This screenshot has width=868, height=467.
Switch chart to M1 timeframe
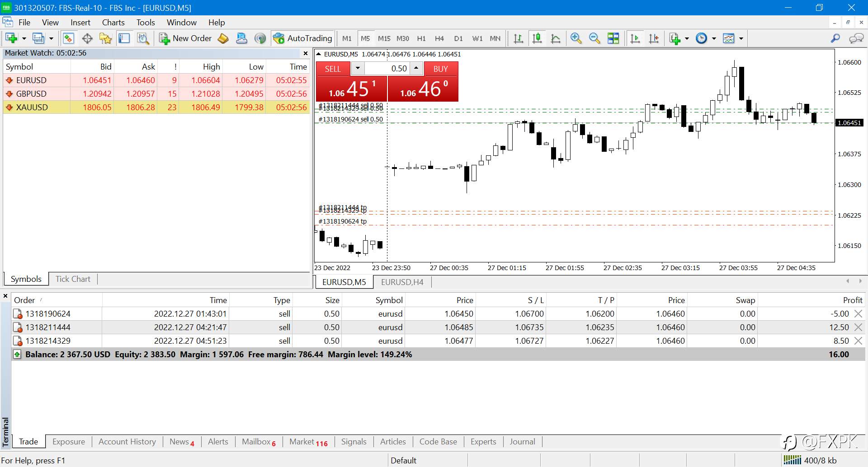[x=347, y=38]
